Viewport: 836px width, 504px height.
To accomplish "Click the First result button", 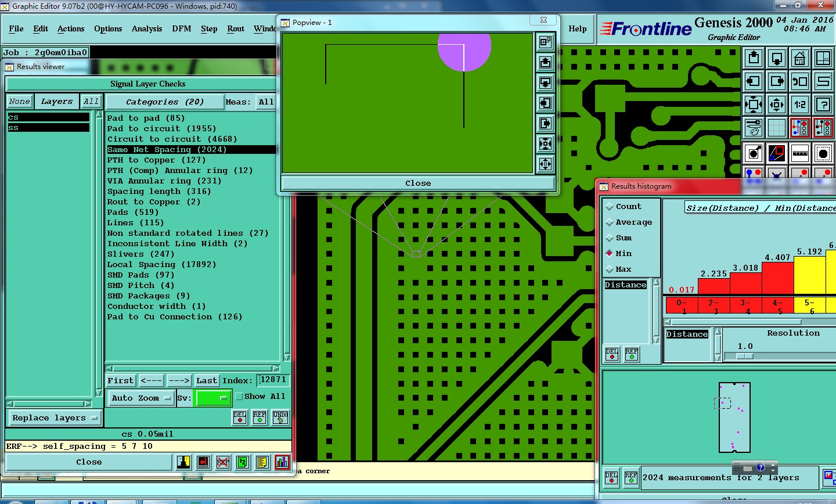I will [x=121, y=380].
